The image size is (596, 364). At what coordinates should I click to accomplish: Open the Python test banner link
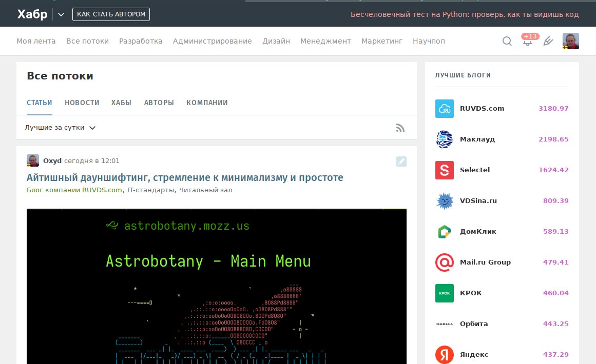(465, 14)
